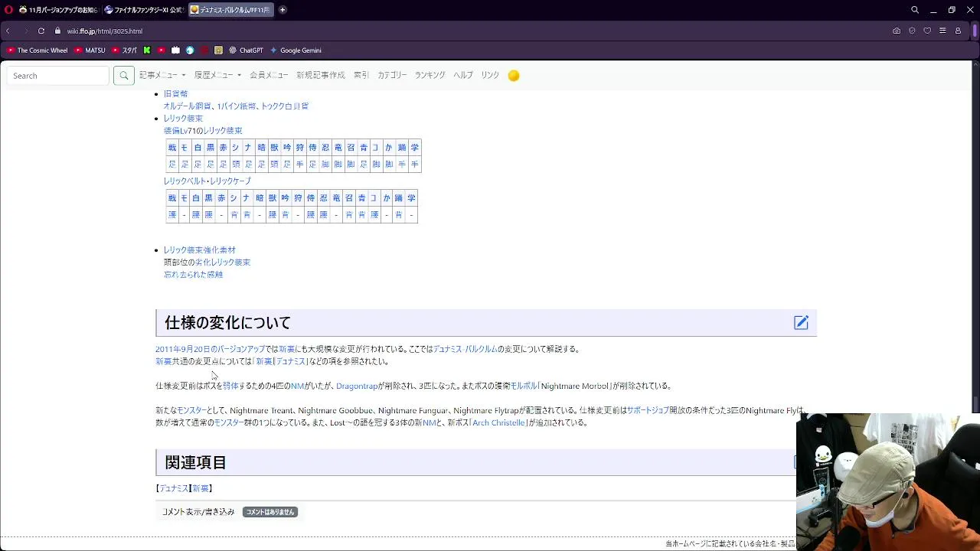Open the blue globe bookmark icon

(x=190, y=51)
